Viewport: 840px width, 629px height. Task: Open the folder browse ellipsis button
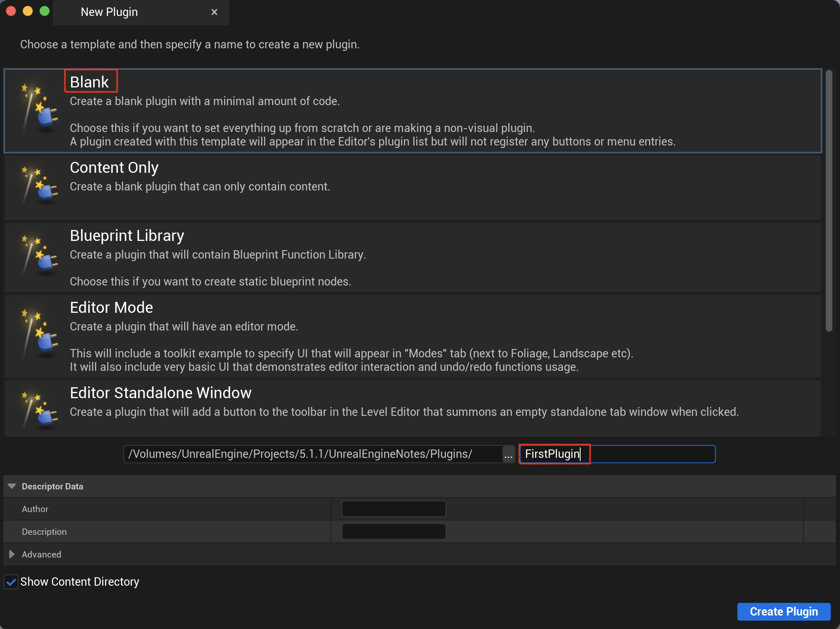(x=508, y=454)
